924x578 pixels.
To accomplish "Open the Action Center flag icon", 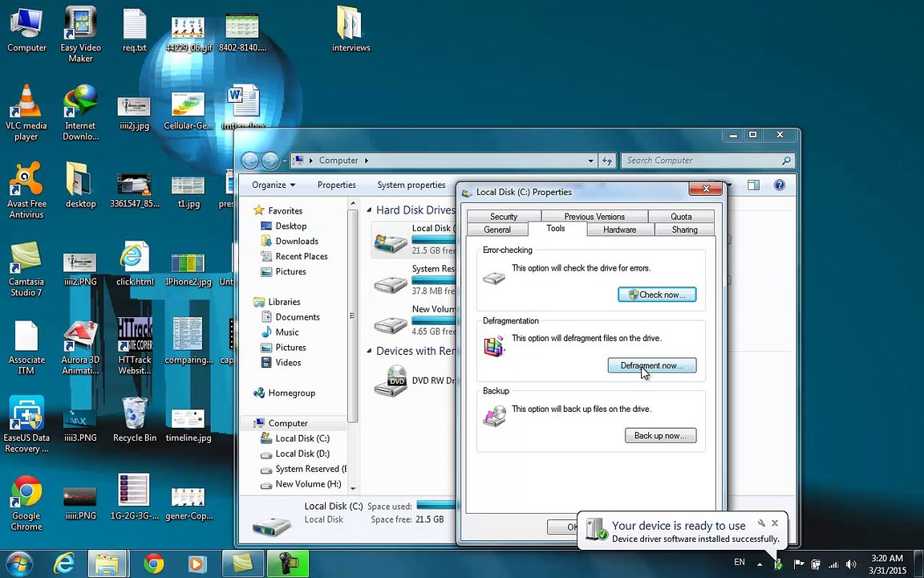I will click(x=799, y=564).
